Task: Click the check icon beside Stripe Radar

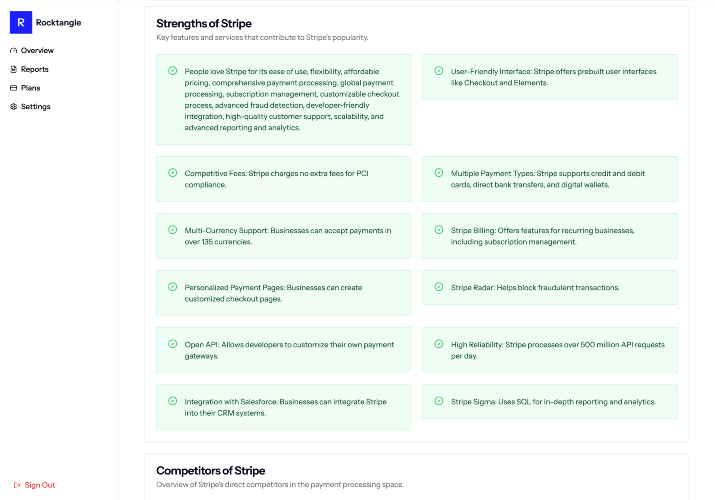Action: [x=439, y=287]
